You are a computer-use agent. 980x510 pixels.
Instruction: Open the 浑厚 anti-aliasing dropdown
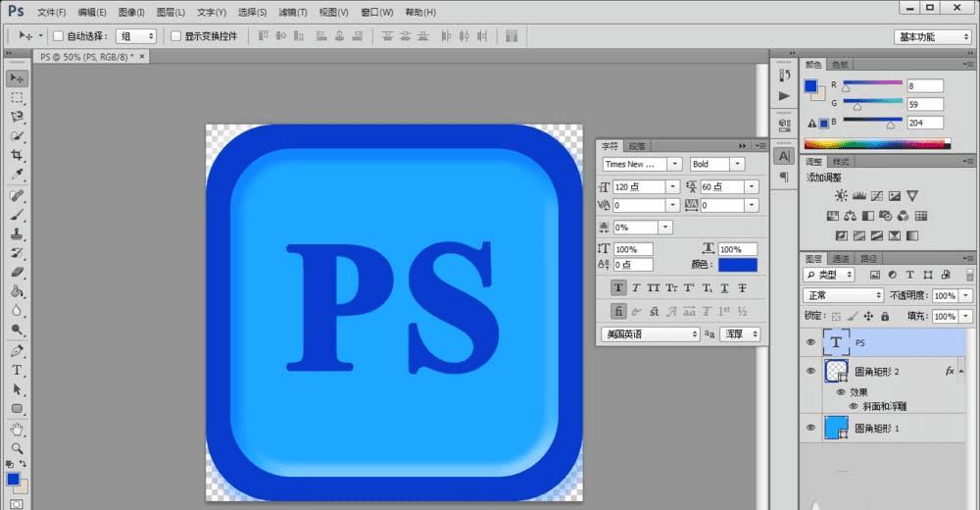point(739,334)
